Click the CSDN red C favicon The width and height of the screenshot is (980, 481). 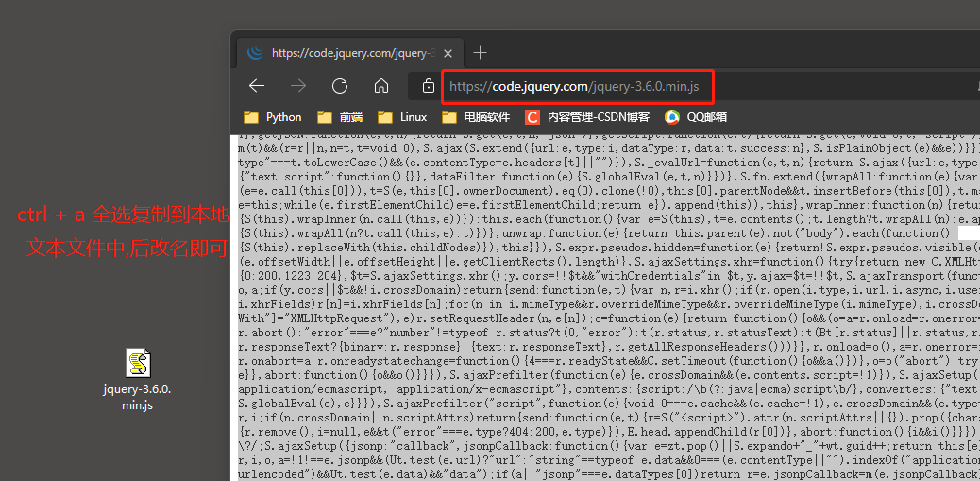coord(532,117)
